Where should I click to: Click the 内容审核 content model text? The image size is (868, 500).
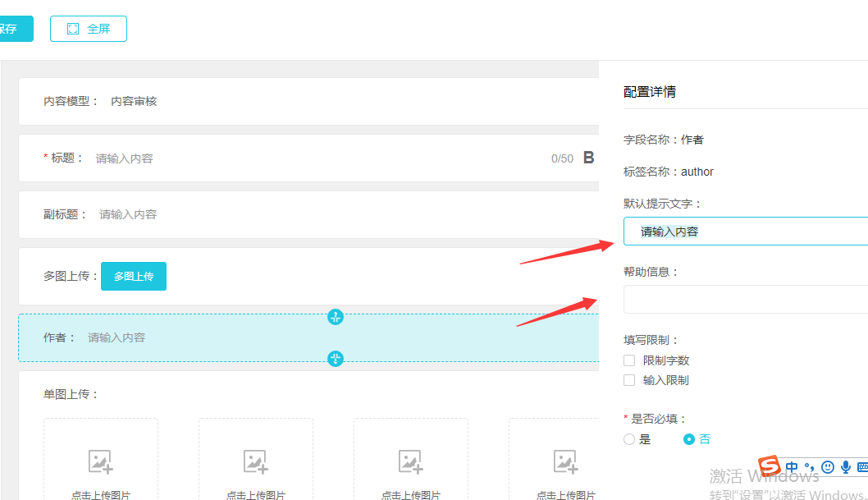(x=134, y=101)
